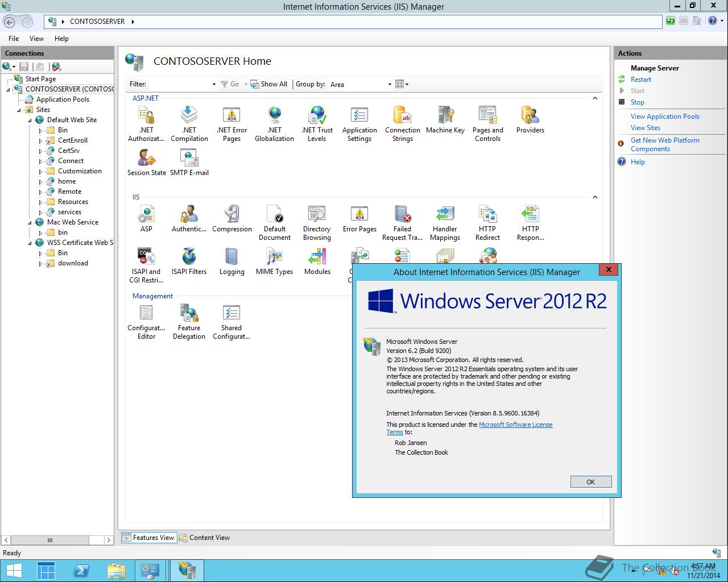Collapse the ASP.NET group
Screen dimensions: 728x582
[595, 98]
